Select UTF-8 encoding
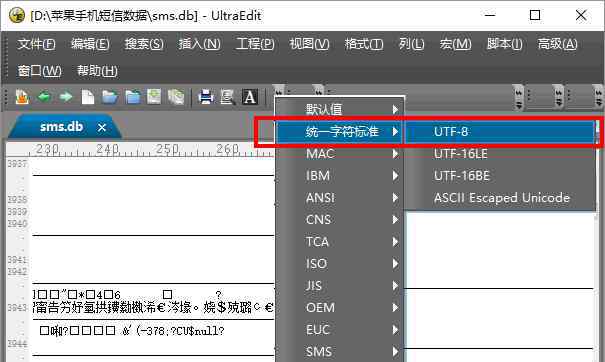 pyautogui.click(x=500, y=132)
